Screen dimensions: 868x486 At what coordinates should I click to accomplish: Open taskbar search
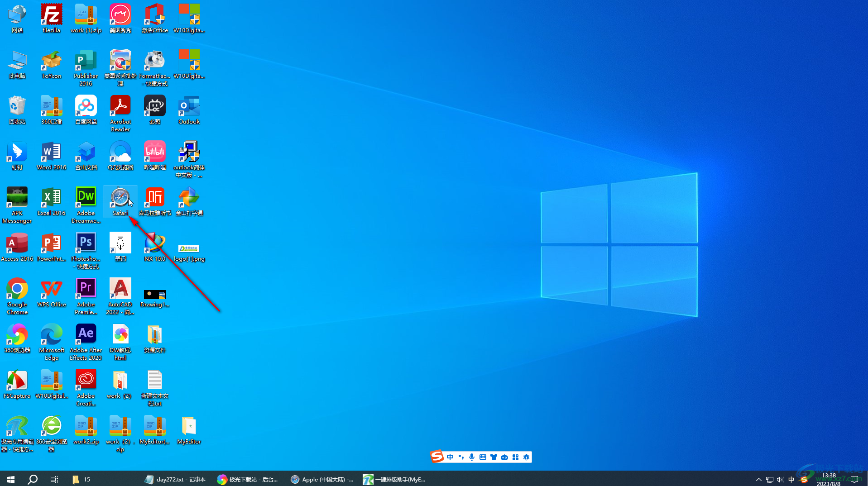(33, 479)
